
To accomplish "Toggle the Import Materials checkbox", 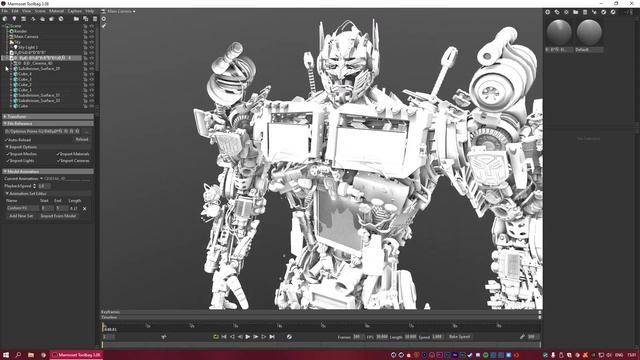I will [x=58, y=154].
